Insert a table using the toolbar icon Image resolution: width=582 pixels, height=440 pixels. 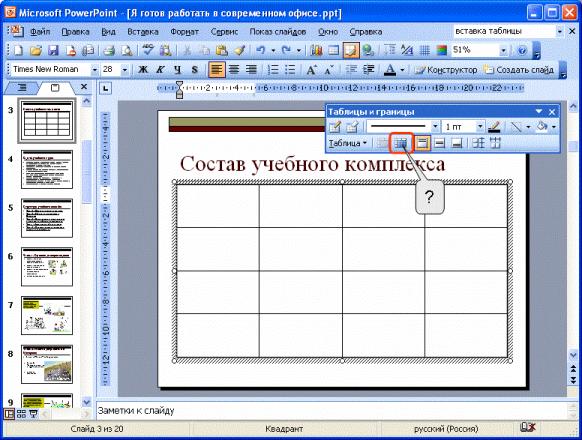coord(334,50)
